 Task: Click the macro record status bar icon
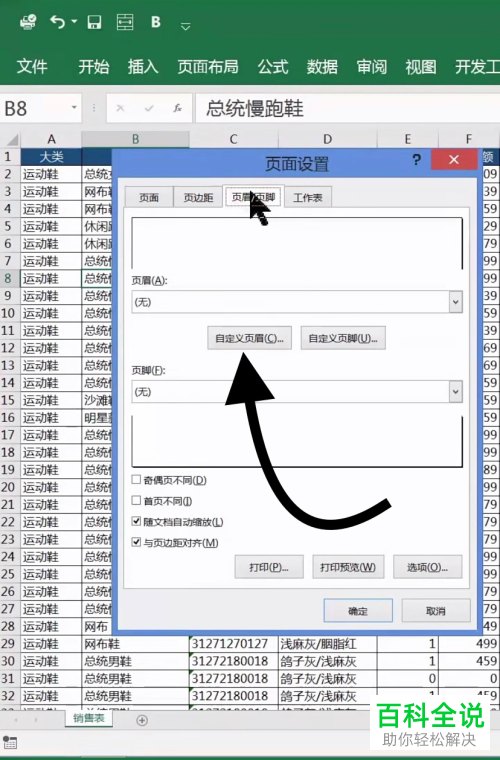click(10, 742)
